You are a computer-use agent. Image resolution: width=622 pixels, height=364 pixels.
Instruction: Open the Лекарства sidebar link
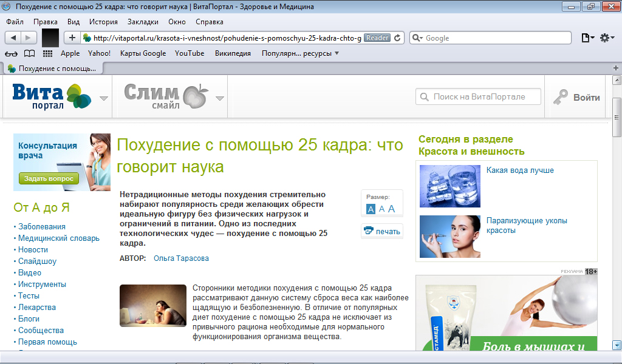37,307
